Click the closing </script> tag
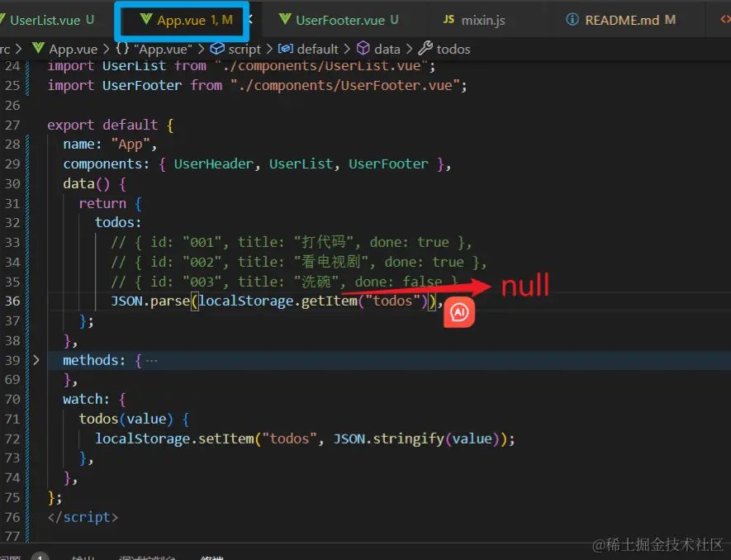 [x=83, y=517]
